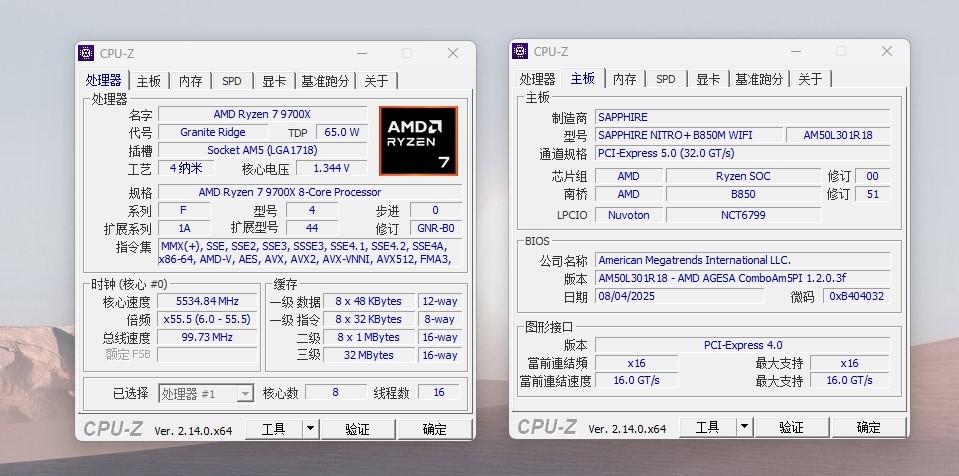Click 工具 button in the right window
959x476 pixels.
point(708,428)
